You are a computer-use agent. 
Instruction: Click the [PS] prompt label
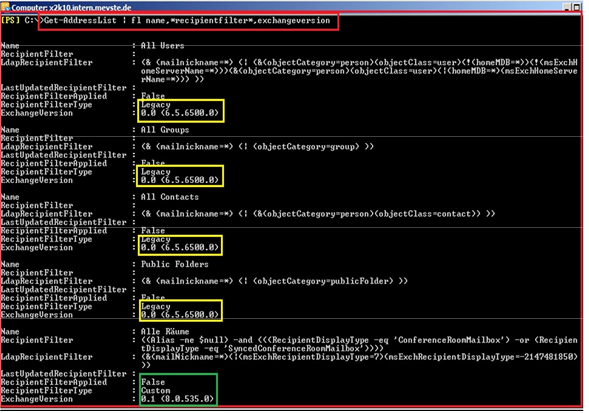coord(10,20)
